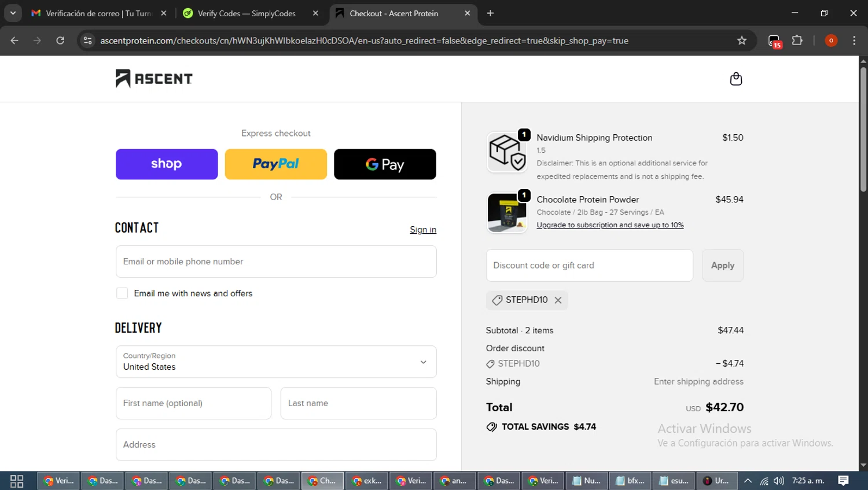
Task: Focus the Last name field
Action: [358, 403]
